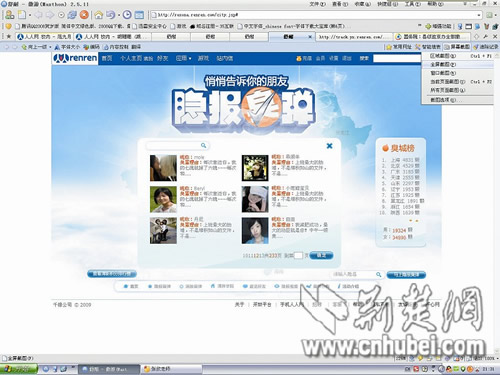500x375 pixels.
Task: Open the 屏幕截图 toolbar button
Action: pos(457,47)
